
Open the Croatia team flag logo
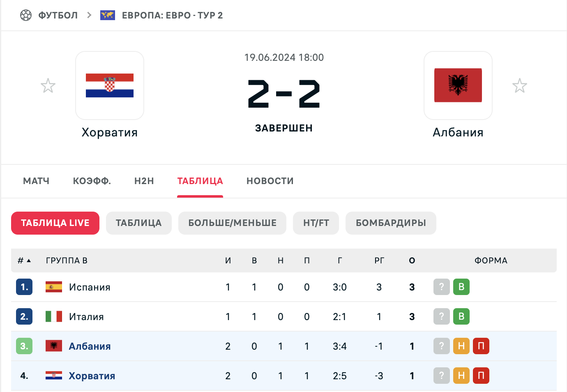[x=110, y=85]
